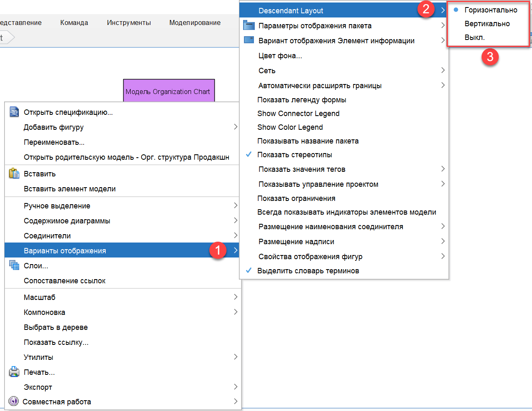Click the printer icon for Печать...
The width and height of the screenshot is (532, 411).
[13, 372]
